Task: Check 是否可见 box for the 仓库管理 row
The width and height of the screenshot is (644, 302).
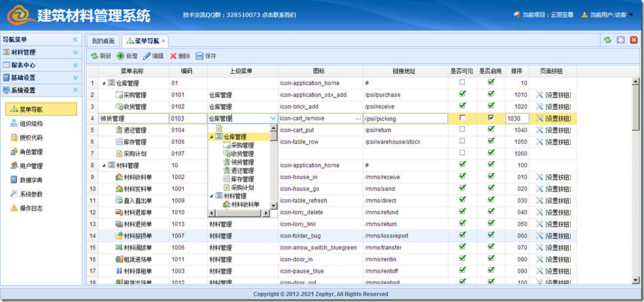Action: point(462,83)
